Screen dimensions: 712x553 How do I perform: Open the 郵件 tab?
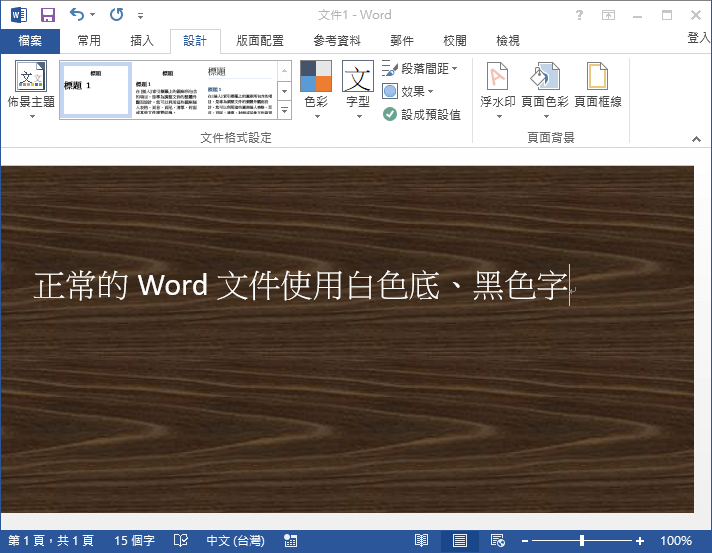[x=402, y=41]
